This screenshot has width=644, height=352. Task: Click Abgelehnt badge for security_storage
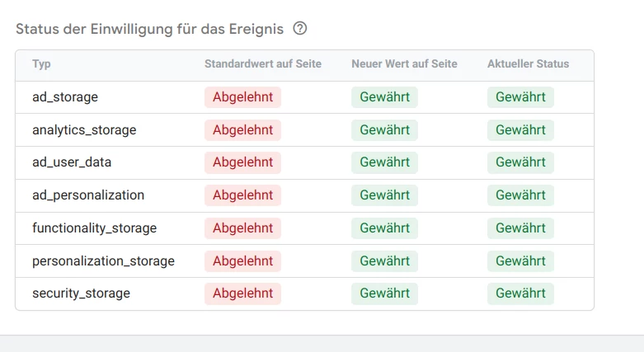[x=242, y=293]
